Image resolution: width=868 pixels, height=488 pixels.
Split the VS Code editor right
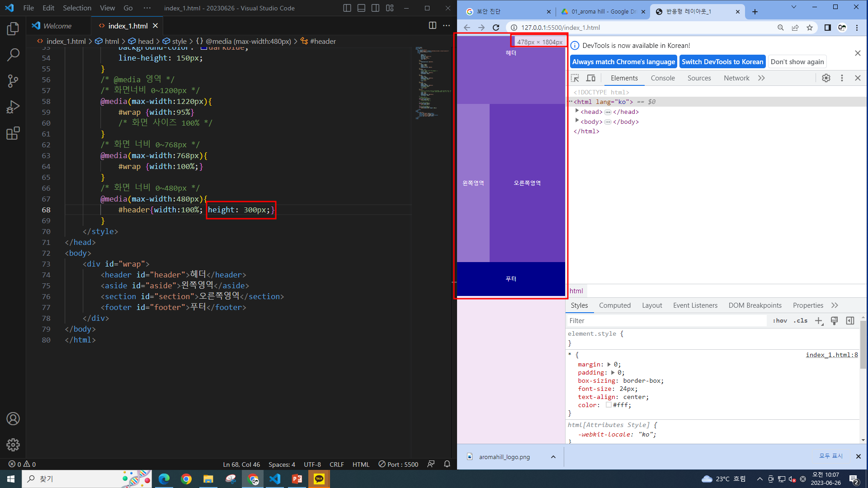pos(432,26)
